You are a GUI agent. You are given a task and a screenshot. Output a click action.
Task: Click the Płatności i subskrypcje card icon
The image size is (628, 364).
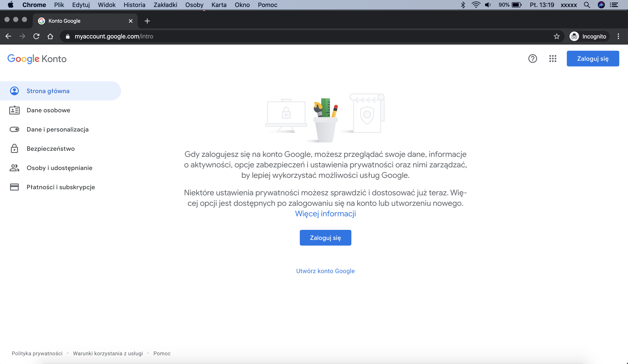[x=14, y=187]
